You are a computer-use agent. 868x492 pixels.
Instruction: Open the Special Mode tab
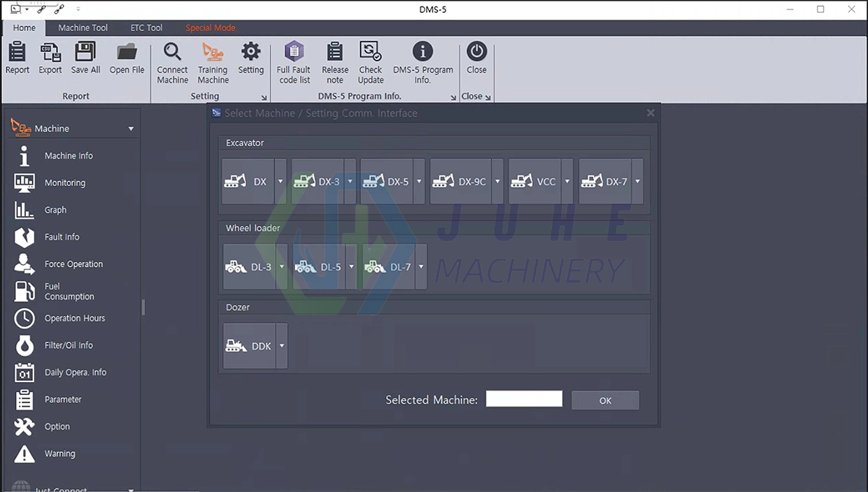point(210,27)
